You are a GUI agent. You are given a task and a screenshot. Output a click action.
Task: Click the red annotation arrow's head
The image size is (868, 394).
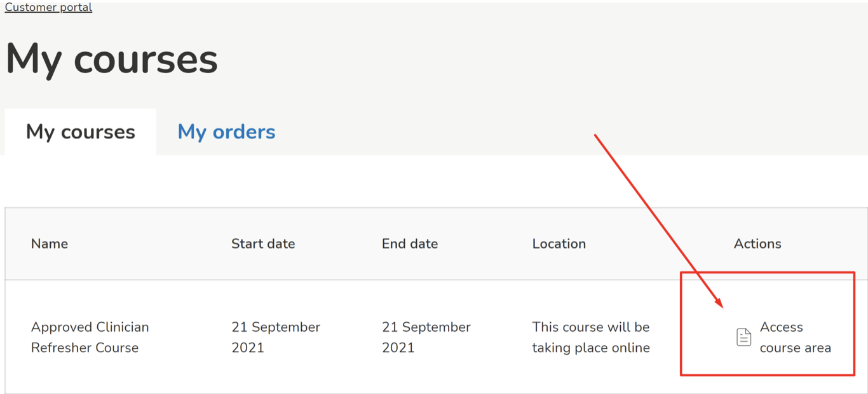click(x=721, y=304)
